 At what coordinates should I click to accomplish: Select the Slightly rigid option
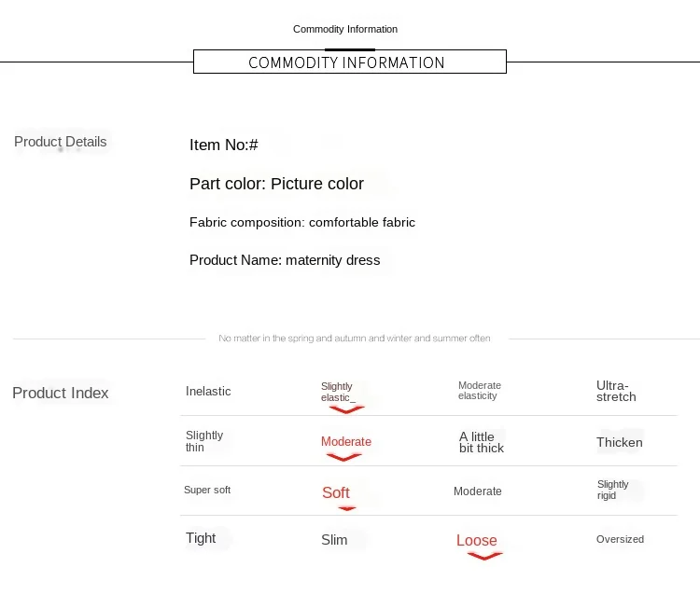(x=613, y=490)
